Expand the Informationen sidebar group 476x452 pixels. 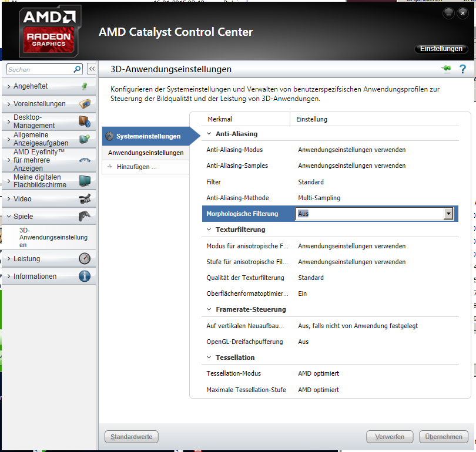click(9, 276)
